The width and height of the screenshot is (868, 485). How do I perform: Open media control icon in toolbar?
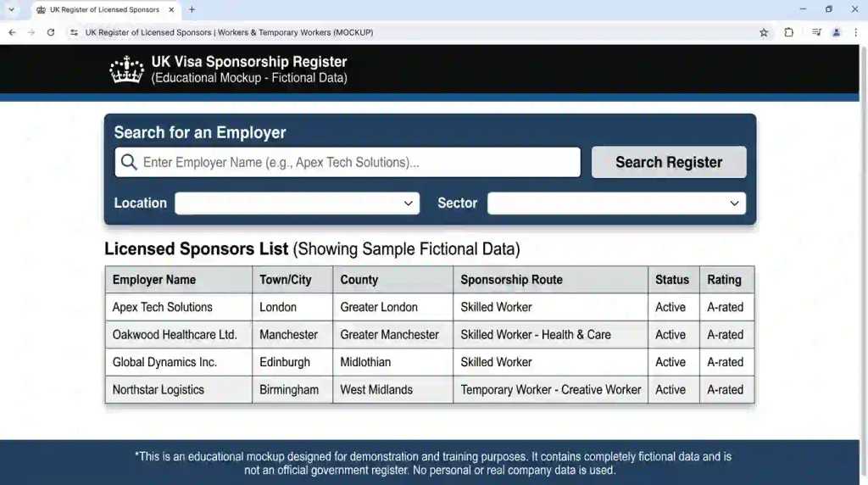coord(816,33)
